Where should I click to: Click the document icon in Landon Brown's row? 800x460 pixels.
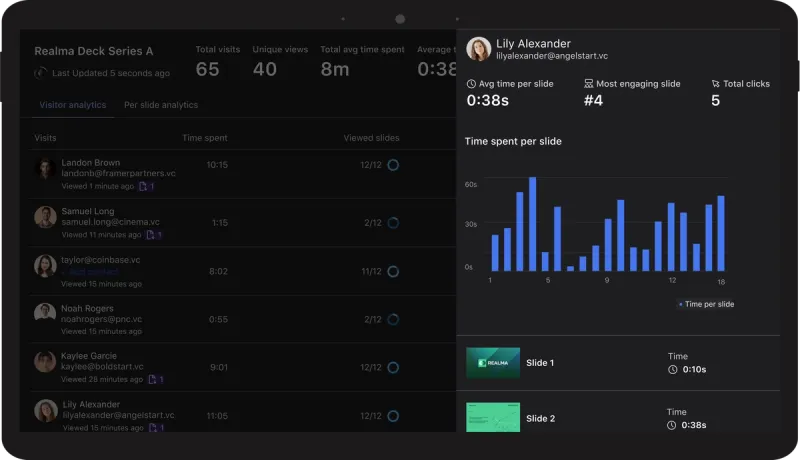pyautogui.click(x=143, y=186)
